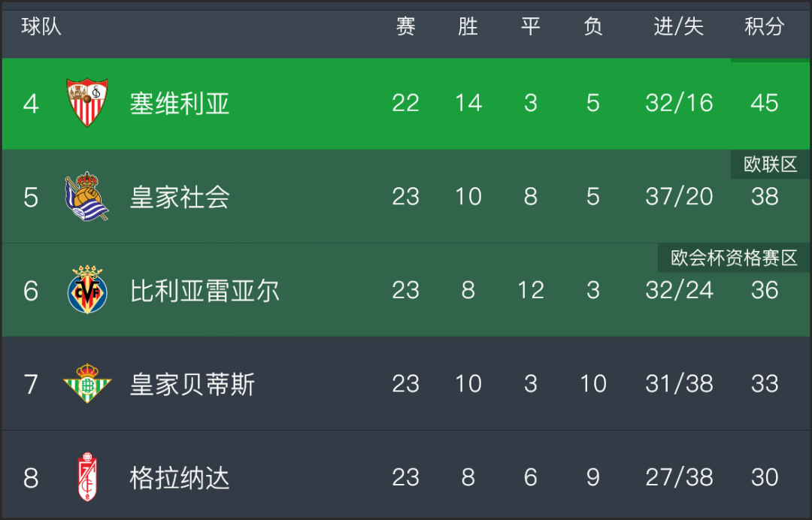The height and width of the screenshot is (520, 812).
Task: Click the Real Betis club crest
Action: tap(87, 383)
